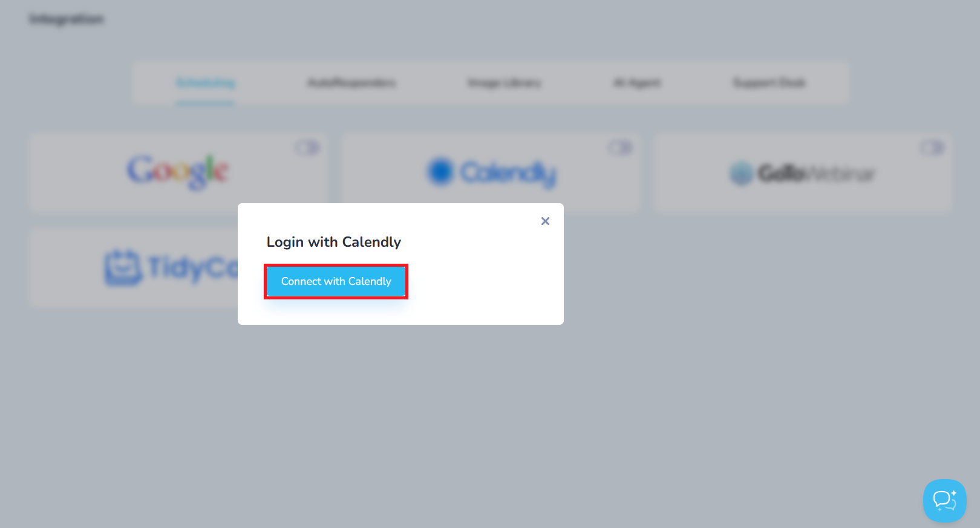Image resolution: width=980 pixels, height=528 pixels.
Task: Click the Connect with Calendly button
Action: 336,281
